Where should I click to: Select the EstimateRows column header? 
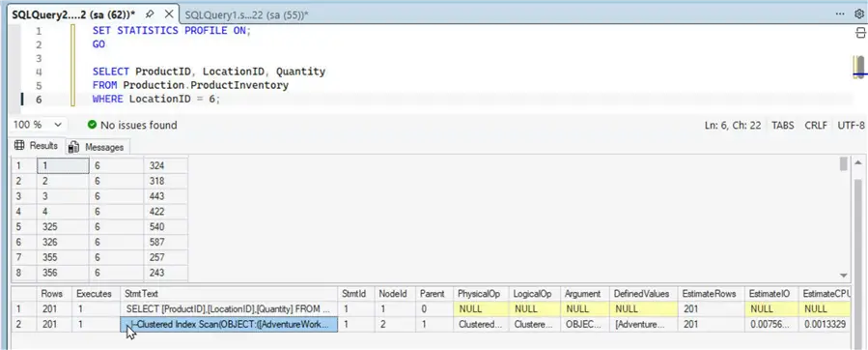point(711,293)
